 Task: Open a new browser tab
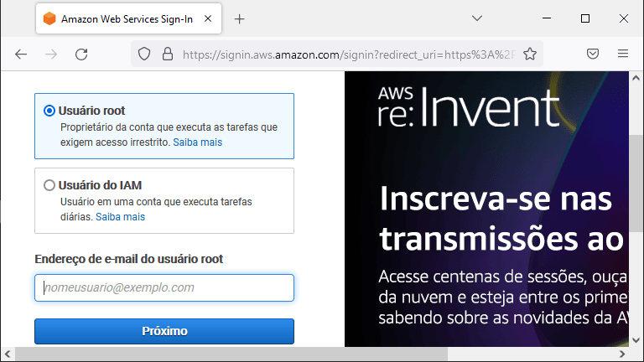tap(240, 19)
